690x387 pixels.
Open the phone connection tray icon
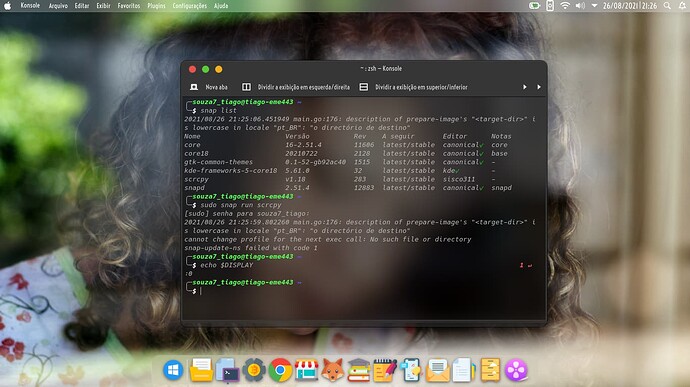(x=550, y=6)
